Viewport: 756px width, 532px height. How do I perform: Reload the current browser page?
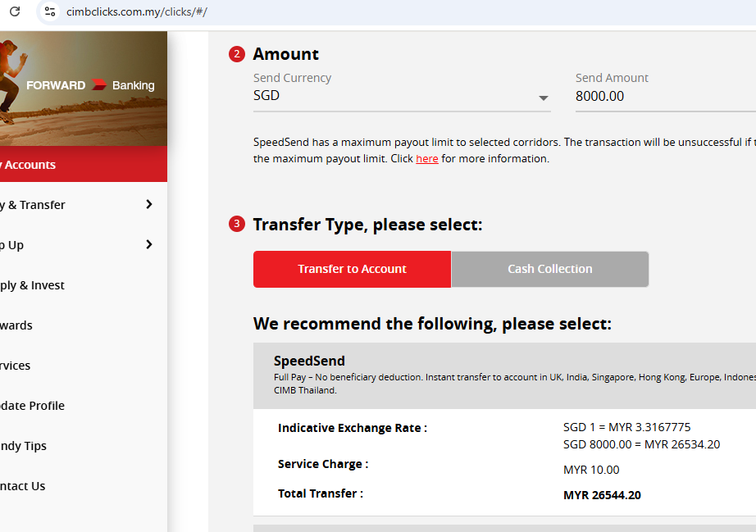point(14,11)
